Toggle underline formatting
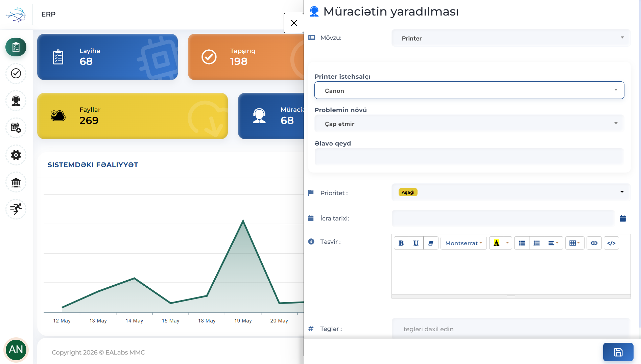The width and height of the screenshot is (641, 364). coord(416,243)
